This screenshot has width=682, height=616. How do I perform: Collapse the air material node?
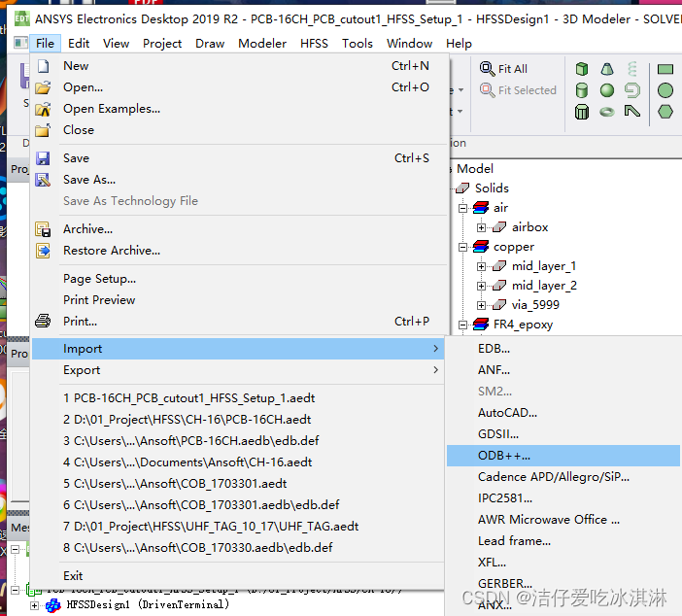[x=462, y=208]
